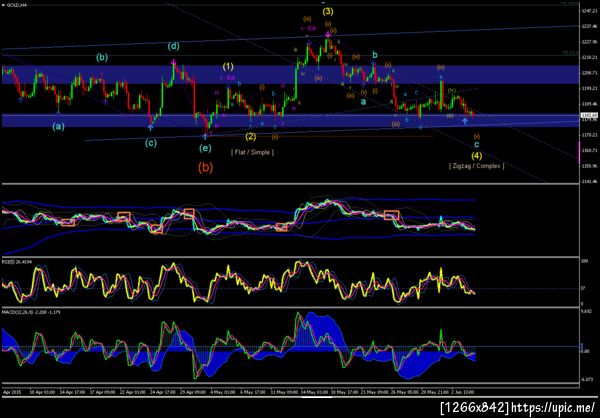Click the 1141.46 price scale label
Screen dimensions: 600x418
pos(588,181)
